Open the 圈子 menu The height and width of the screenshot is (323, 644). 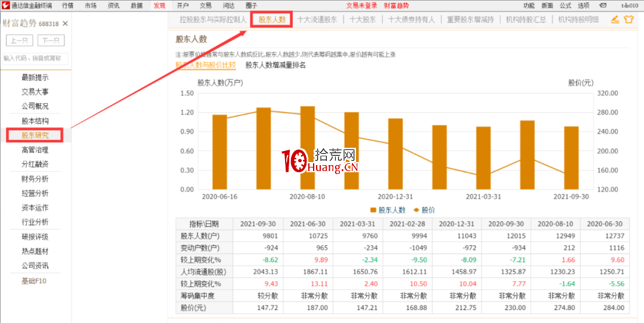coord(252,6)
